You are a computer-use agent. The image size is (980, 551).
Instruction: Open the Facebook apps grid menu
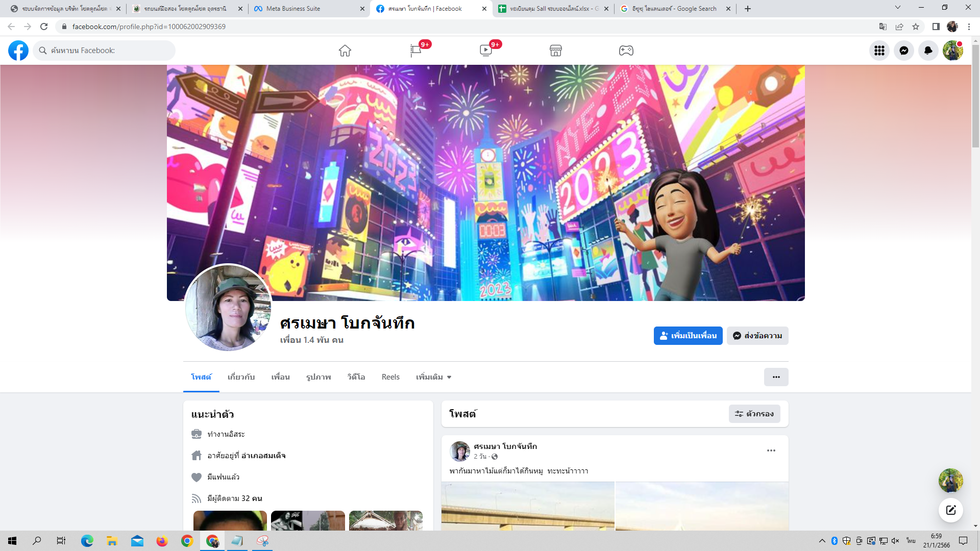[879, 51]
